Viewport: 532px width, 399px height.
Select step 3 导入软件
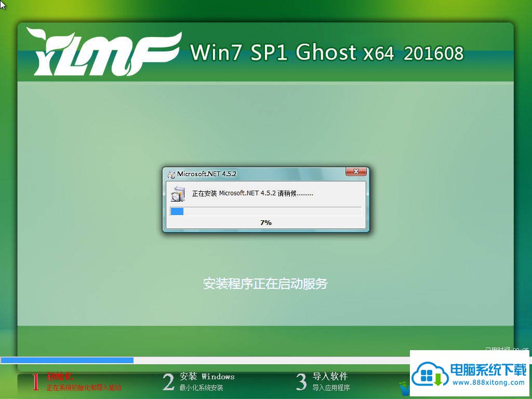pos(330,376)
